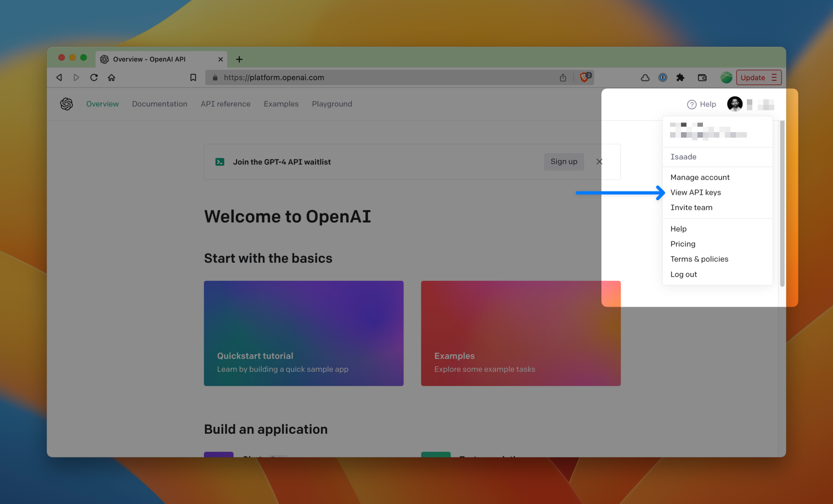Open the extensions puzzle icon

(680, 77)
